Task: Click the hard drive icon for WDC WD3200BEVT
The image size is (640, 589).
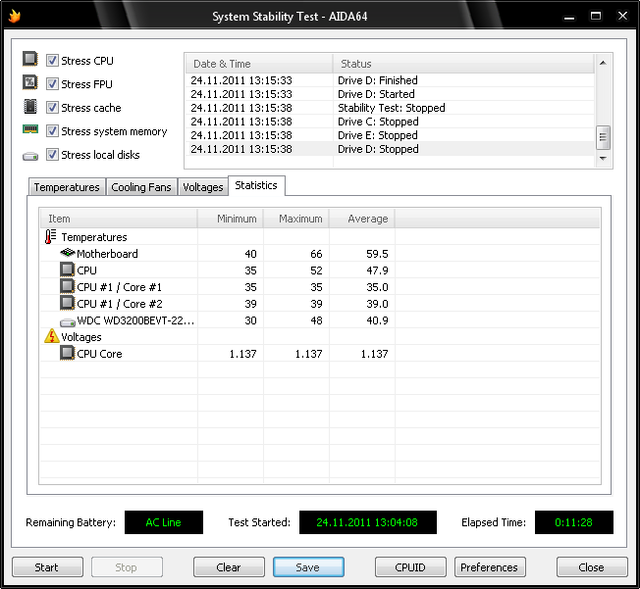Action: point(67,321)
